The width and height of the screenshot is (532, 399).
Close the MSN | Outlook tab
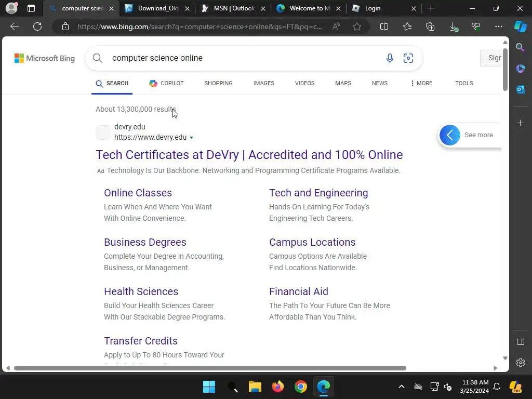pos(263,9)
